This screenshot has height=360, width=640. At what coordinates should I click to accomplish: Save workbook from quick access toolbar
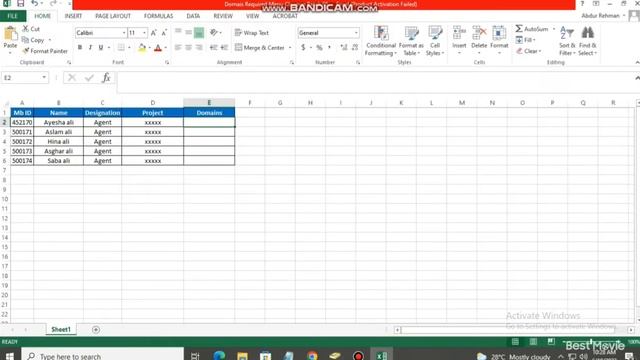20,4
